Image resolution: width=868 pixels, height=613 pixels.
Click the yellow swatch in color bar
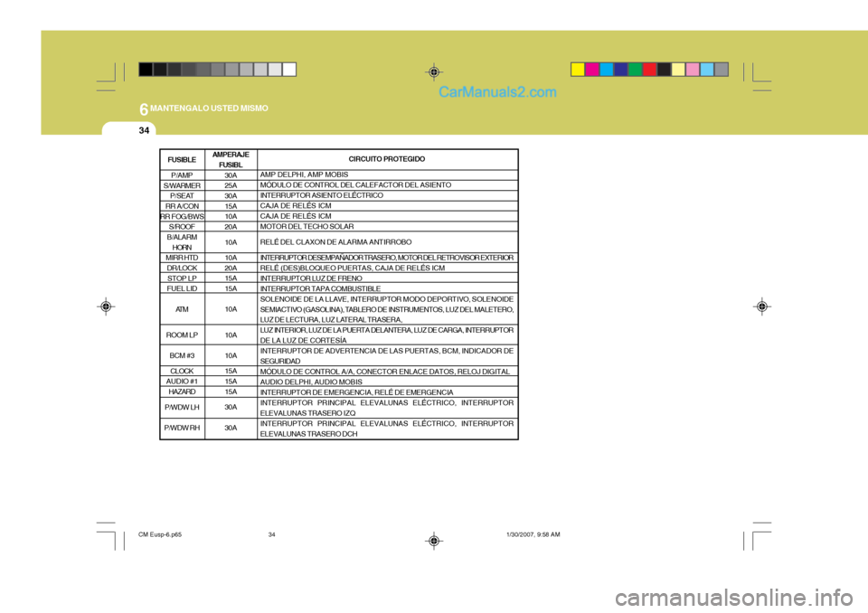(x=578, y=70)
